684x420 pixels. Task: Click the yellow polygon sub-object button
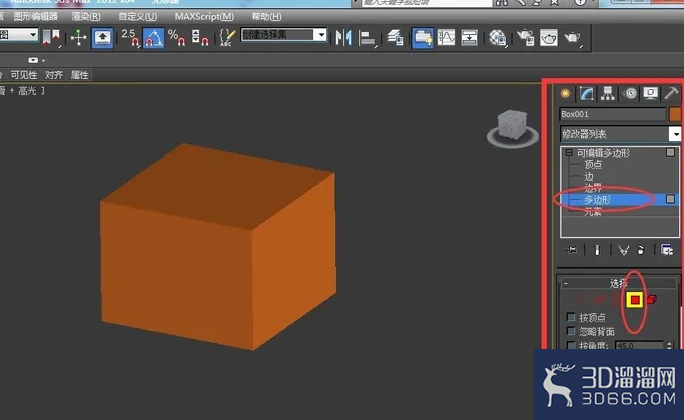tap(635, 300)
